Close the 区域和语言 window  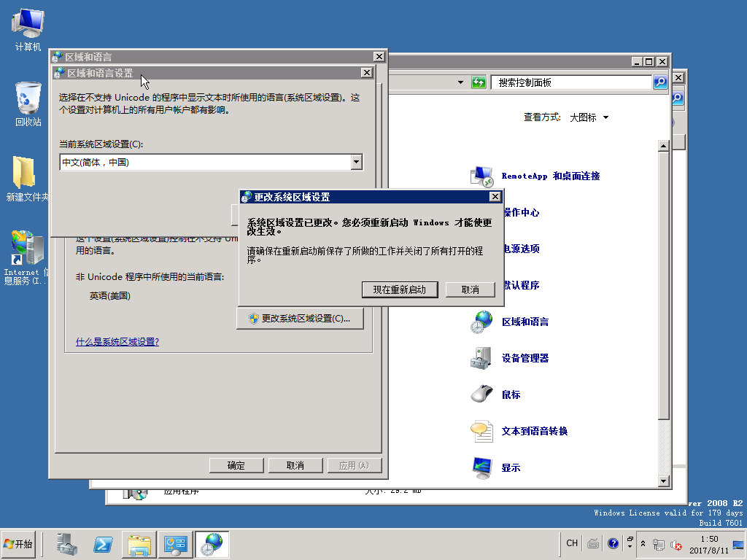[x=379, y=57]
